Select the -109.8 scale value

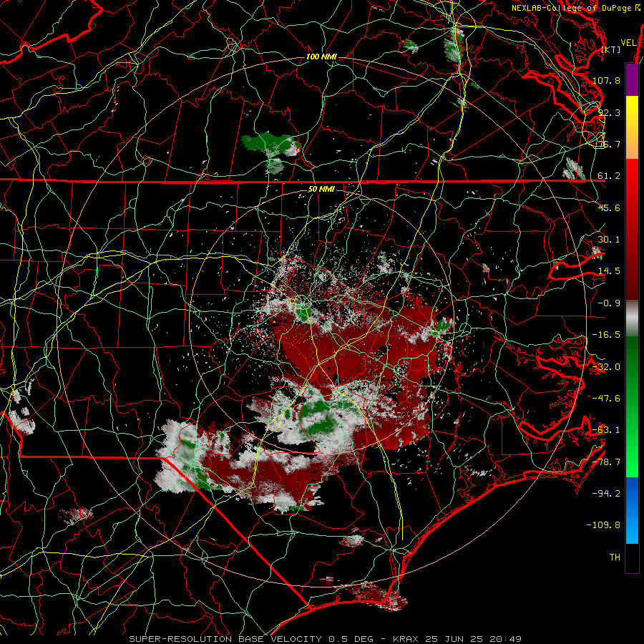(603, 525)
